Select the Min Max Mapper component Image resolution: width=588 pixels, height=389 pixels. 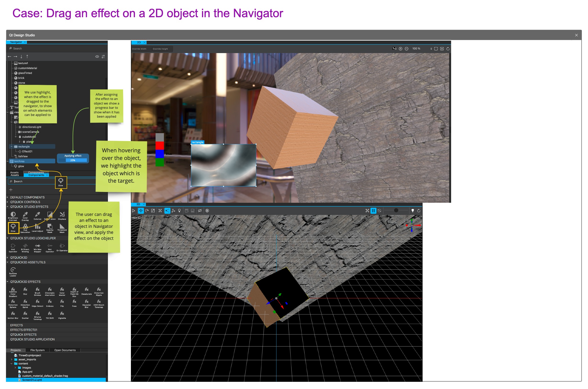tap(38, 248)
